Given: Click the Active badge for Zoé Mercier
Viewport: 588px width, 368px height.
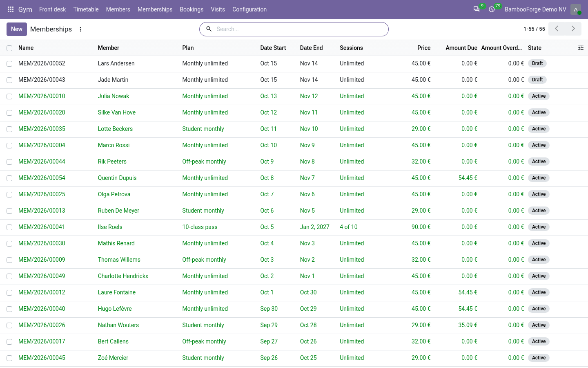Looking at the screenshot, I should tap(539, 358).
